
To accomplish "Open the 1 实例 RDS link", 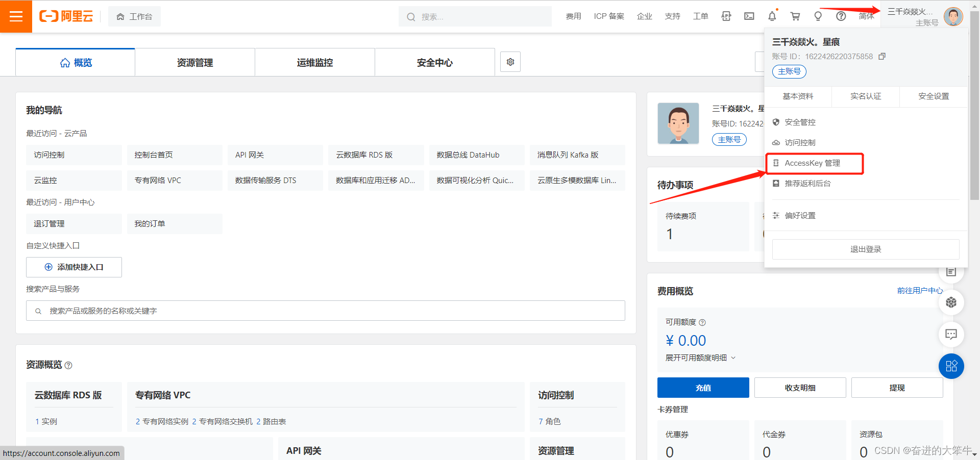I will click(46, 421).
